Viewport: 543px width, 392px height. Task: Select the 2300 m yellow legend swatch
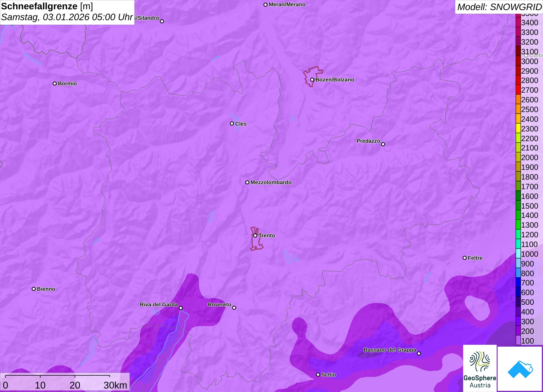tap(518, 128)
